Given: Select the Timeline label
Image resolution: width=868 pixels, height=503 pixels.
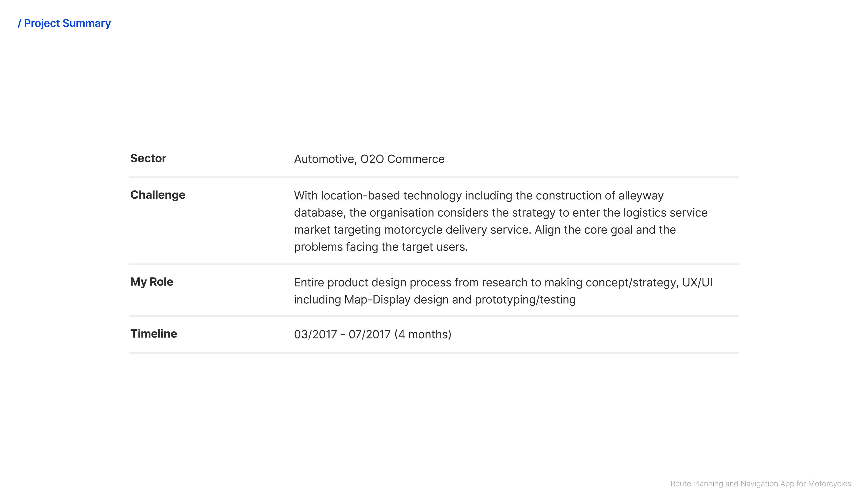Looking at the screenshot, I should click(154, 333).
